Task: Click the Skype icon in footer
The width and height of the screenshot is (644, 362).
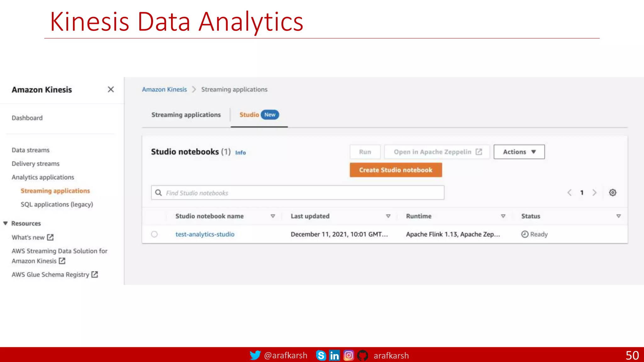Action: click(x=321, y=355)
